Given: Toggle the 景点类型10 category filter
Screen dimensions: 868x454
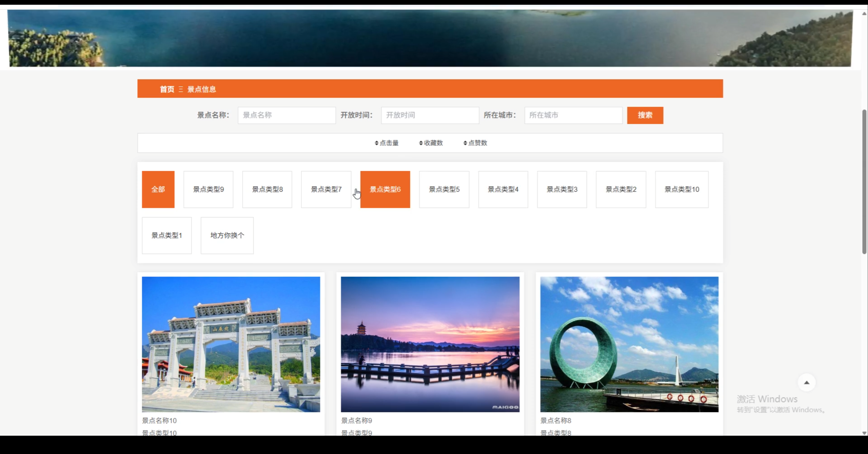Looking at the screenshot, I should tap(682, 189).
